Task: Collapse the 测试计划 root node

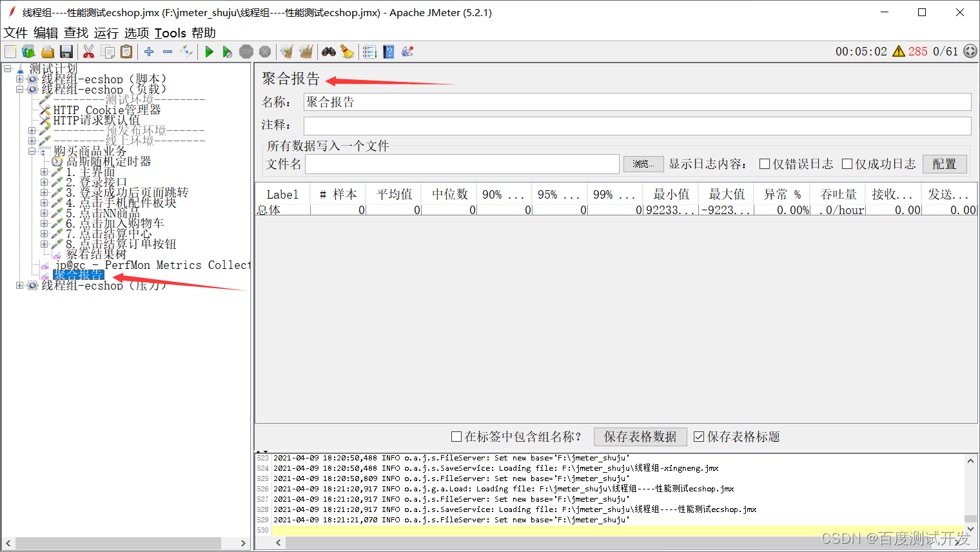Action: point(7,68)
